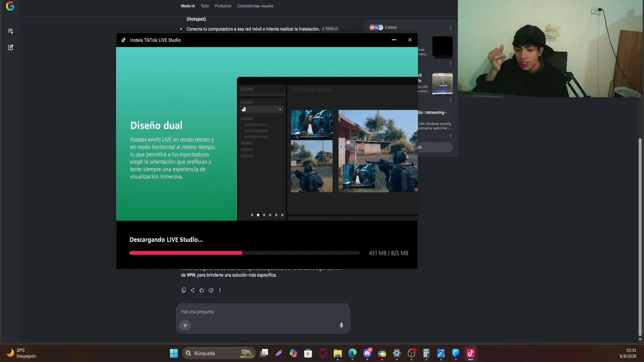Click the Descargando LIVE Studio... status text
The width and height of the screenshot is (644, 362).
tap(166, 240)
